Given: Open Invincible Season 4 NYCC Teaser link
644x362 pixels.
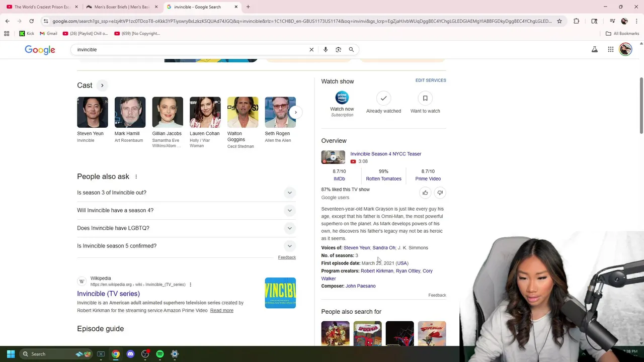Looking at the screenshot, I should (385, 154).
